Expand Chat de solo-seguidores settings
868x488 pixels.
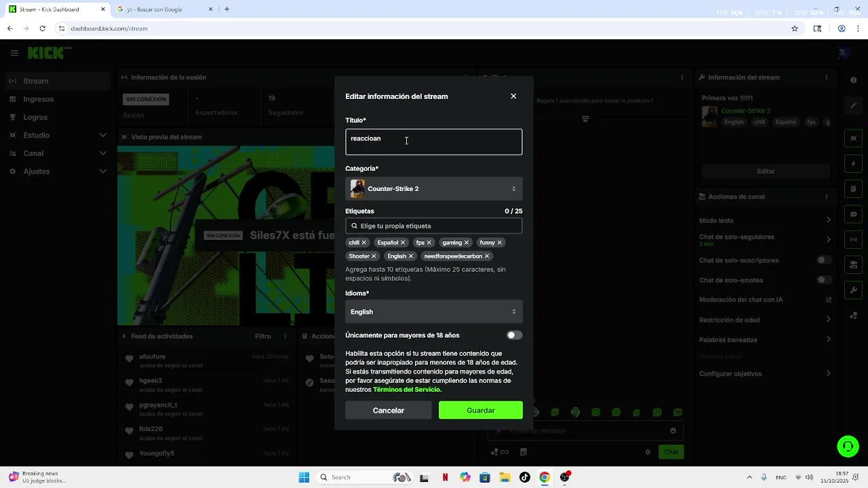(x=766, y=240)
